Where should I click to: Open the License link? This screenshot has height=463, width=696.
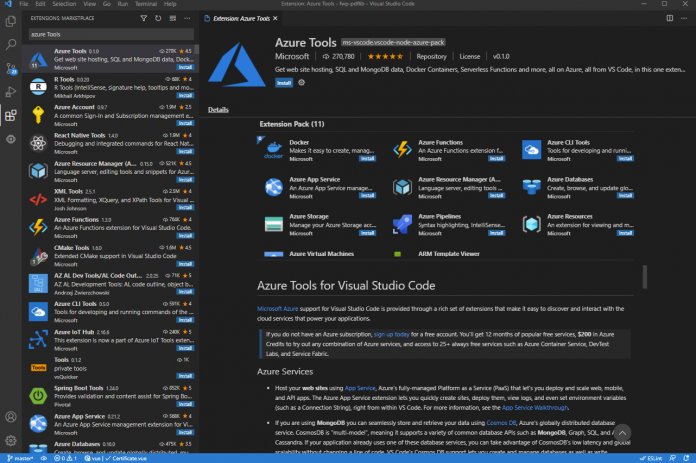click(470, 56)
